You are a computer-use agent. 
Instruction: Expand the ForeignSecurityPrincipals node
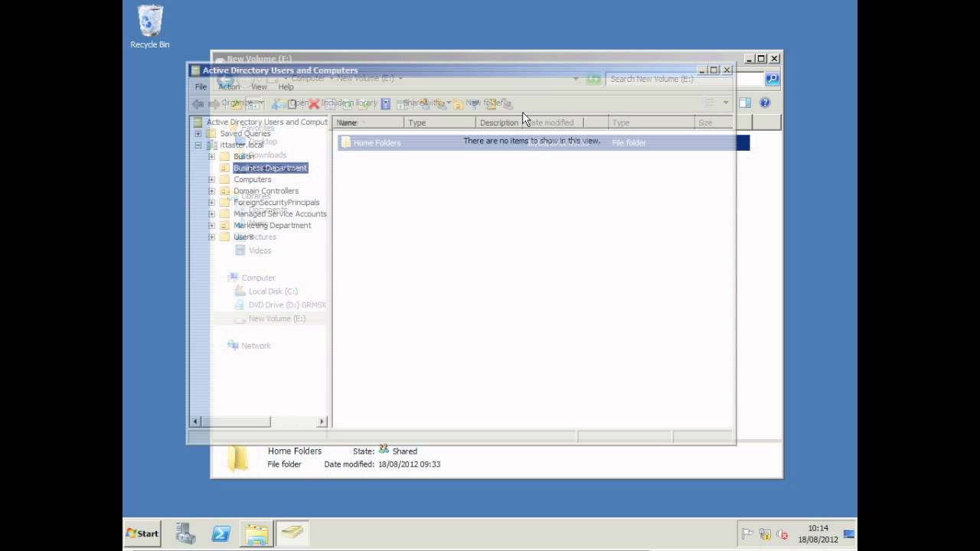click(x=212, y=202)
